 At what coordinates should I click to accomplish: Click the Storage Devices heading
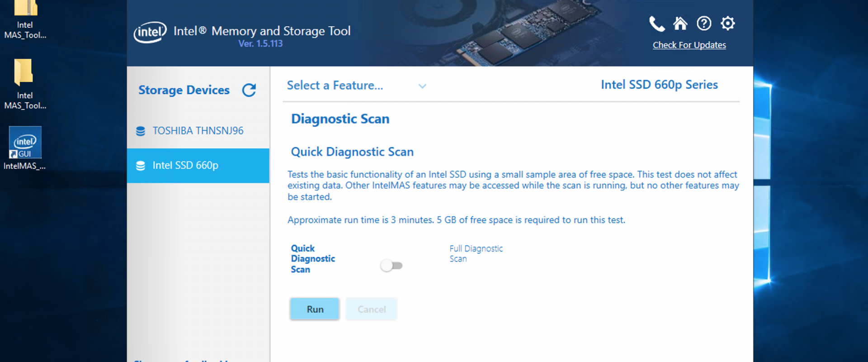[184, 90]
